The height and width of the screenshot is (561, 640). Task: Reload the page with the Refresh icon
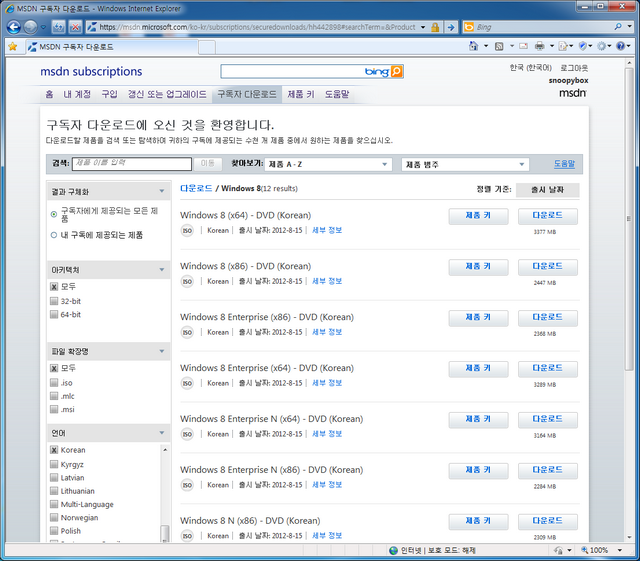click(58, 27)
